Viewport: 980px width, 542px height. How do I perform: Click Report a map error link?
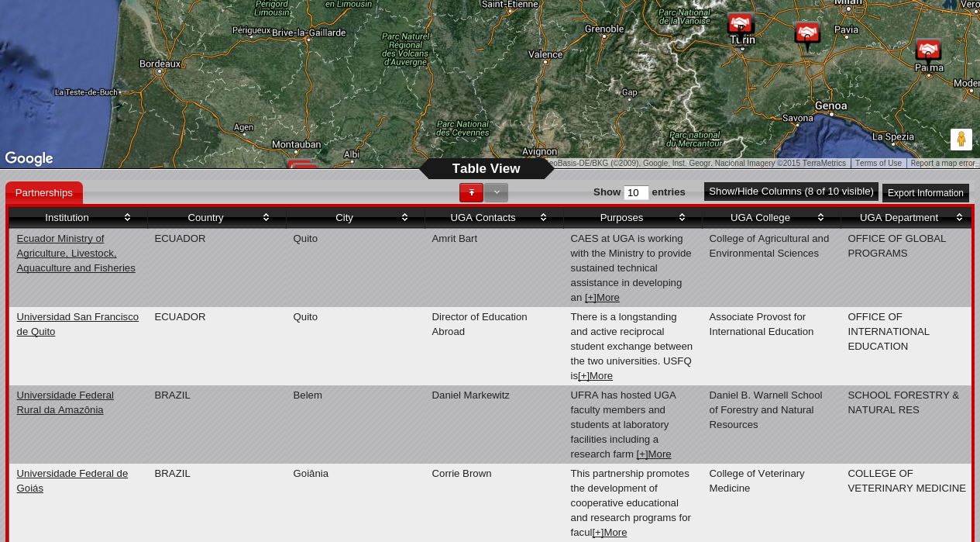(944, 164)
